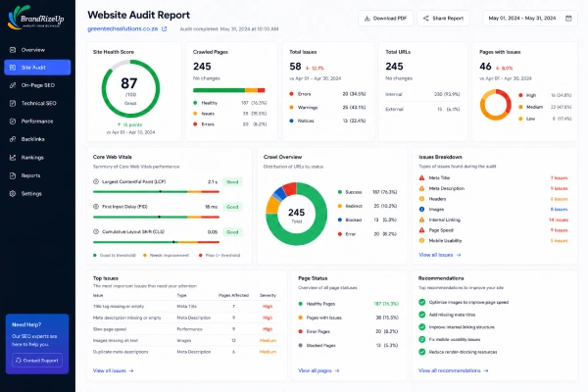
Task: Click the Settings gear icon
Action: click(x=13, y=194)
